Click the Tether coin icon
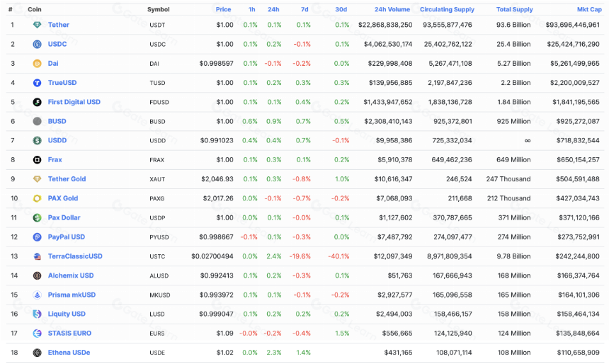Screen dimensions: 609x364 [37, 25]
